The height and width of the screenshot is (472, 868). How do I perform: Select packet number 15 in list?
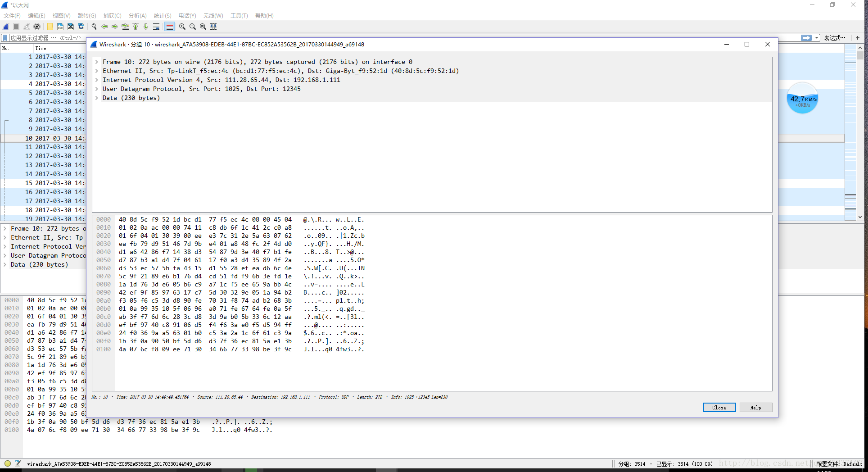point(43,183)
